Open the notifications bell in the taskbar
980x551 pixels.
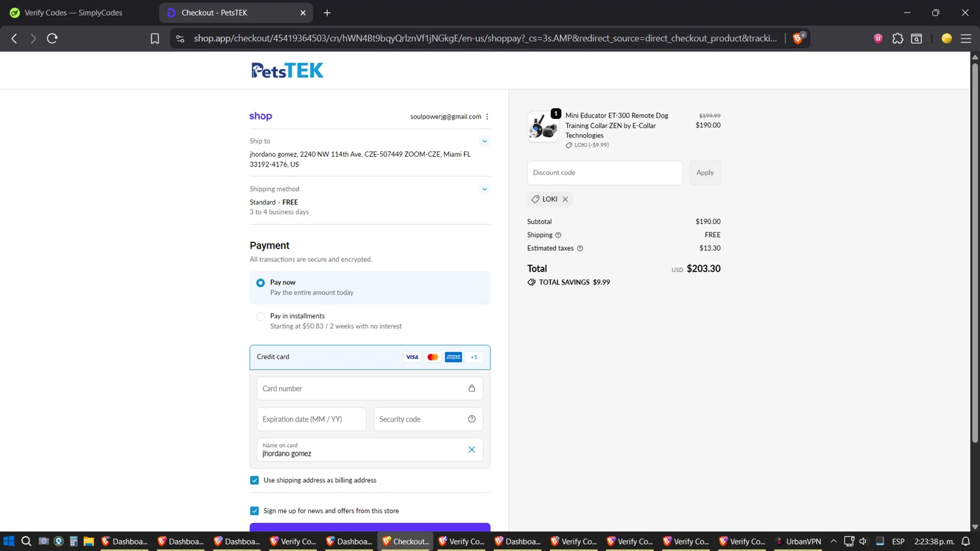(x=966, y=541)
